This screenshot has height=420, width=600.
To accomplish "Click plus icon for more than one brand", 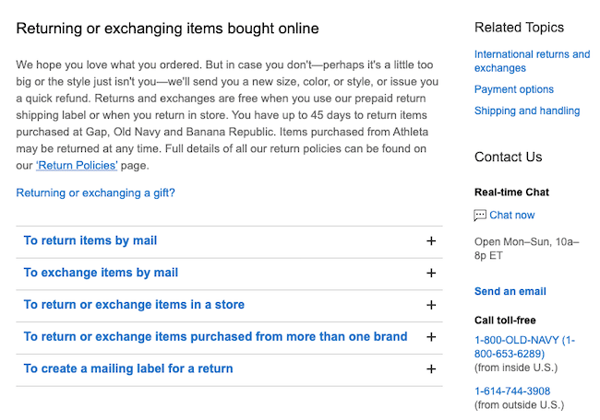I will (x=431, y=337).
